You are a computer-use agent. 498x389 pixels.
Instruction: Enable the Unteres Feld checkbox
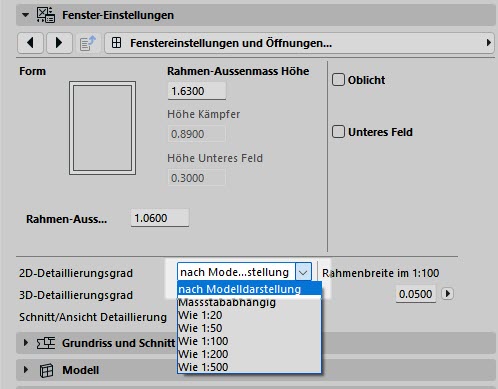(338, 132)
